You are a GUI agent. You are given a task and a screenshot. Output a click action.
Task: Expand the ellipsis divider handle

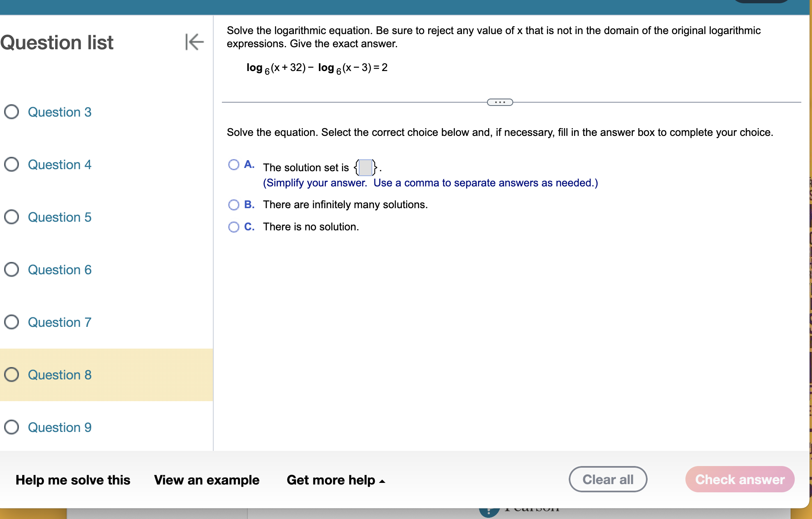[x=500, y=102]
